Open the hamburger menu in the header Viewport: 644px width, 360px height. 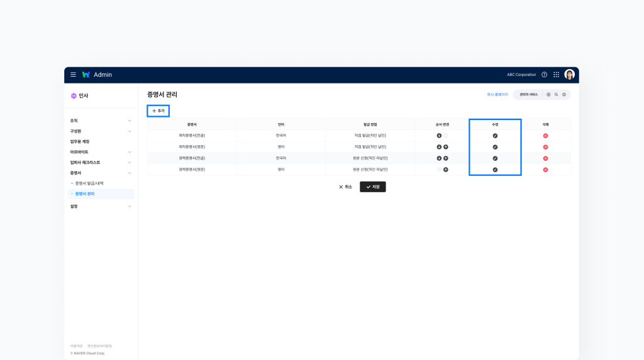click(x=73, y=75)
